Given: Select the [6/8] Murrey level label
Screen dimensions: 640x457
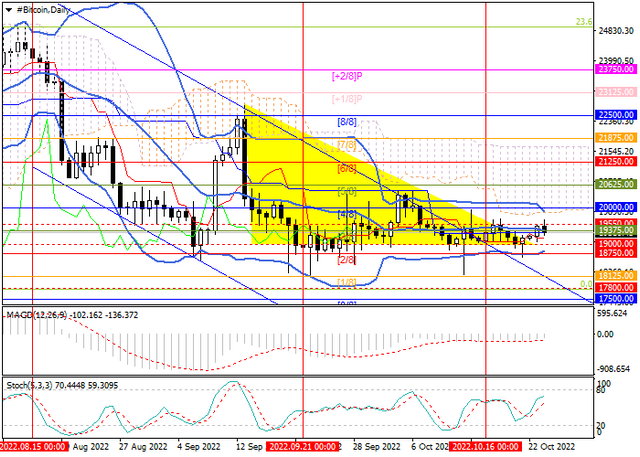Looking at the screenshot, I should 347,168.
